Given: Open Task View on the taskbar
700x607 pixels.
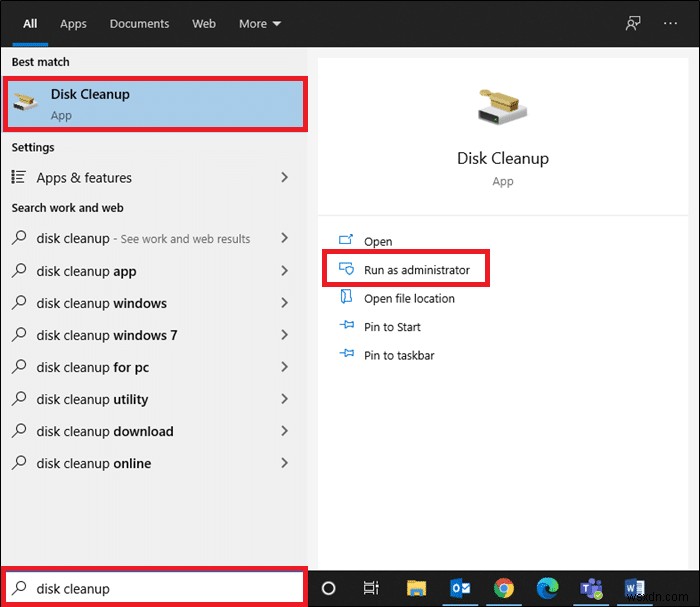Looking at the screenshot, I should 371,588.
